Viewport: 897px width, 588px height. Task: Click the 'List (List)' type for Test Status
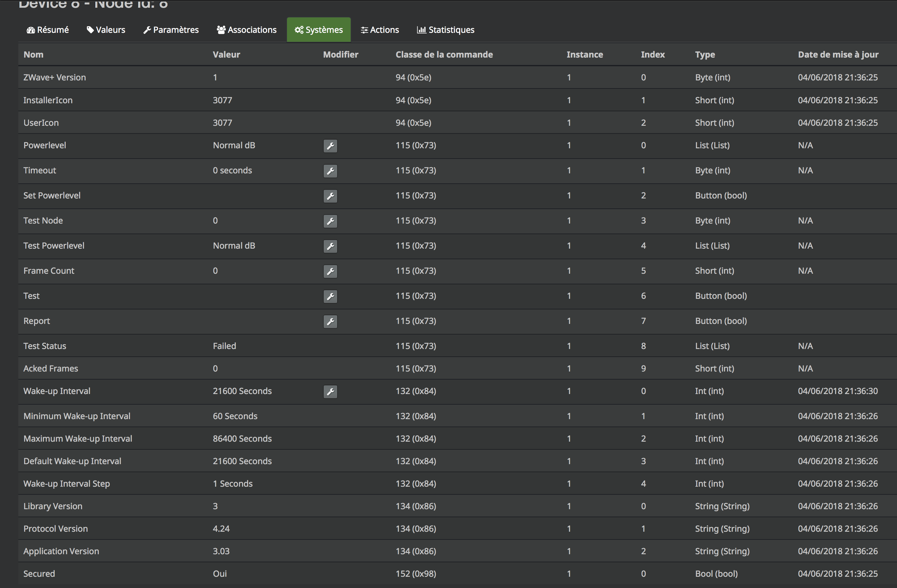712,346
